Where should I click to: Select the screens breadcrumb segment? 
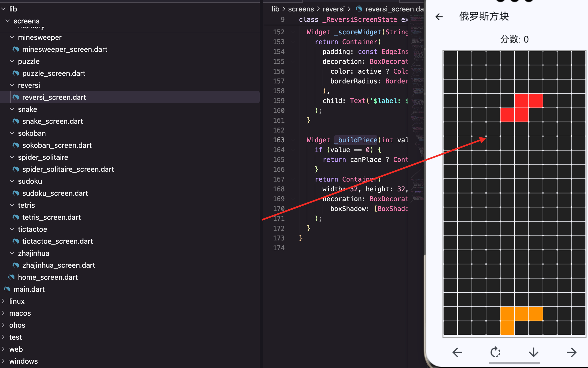[x=301, y=9]
